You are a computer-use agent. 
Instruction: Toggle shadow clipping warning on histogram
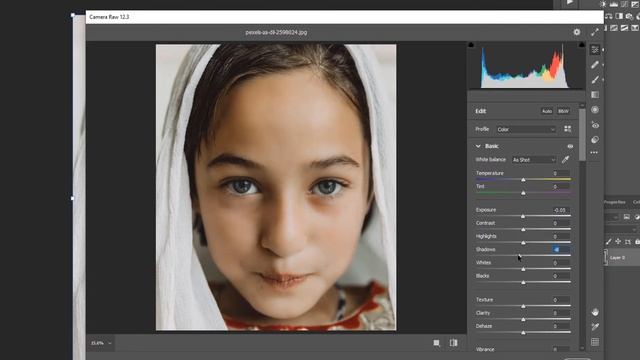(x=471, y=45)
